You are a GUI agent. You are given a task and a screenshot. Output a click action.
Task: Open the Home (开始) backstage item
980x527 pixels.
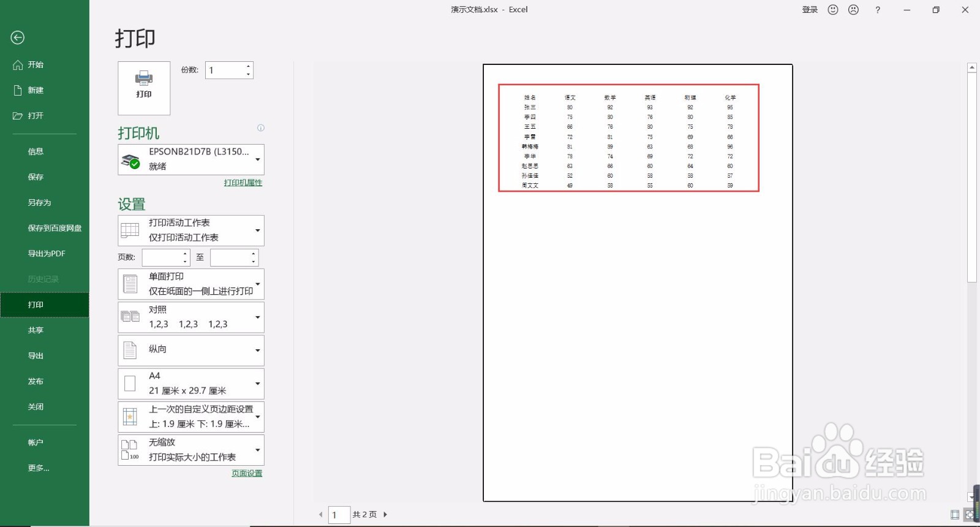[x=44, y=65]
